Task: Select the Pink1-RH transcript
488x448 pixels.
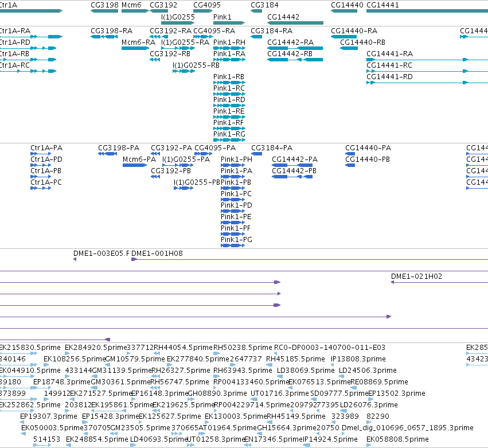Action: 229,48
